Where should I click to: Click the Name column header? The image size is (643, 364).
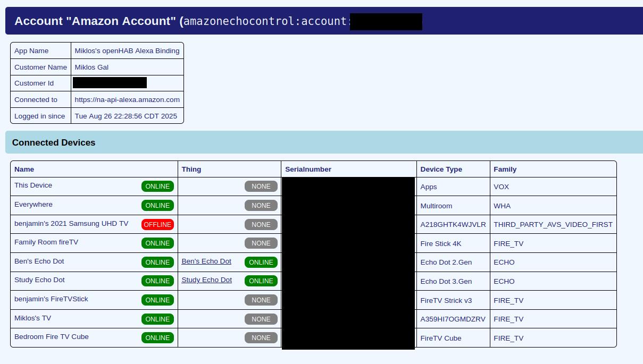(24, 169)
